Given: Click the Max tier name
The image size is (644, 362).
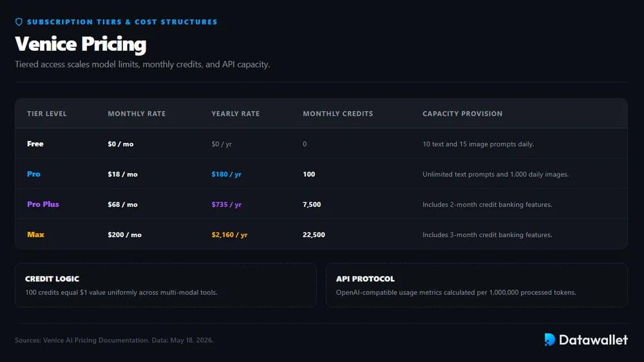Looking at the screenshot, I should (35, 234).
